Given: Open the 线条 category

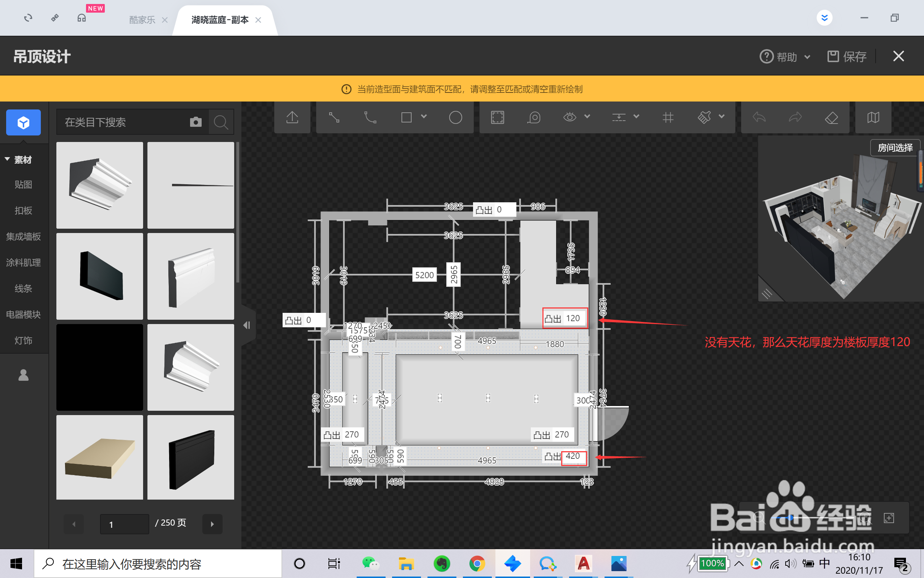Looking at the screenshot, I should tap(23, 289).
